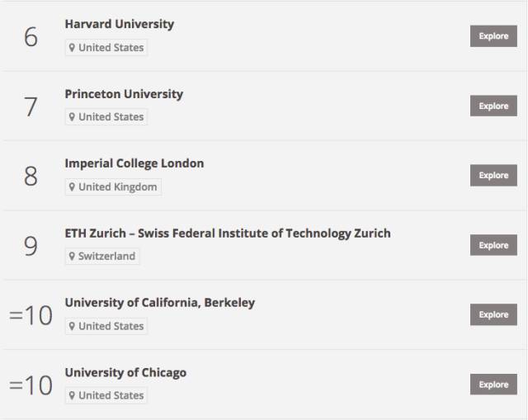The image size is (528, 420).
Task: Open Imperial College London title link
Action: 134,163
